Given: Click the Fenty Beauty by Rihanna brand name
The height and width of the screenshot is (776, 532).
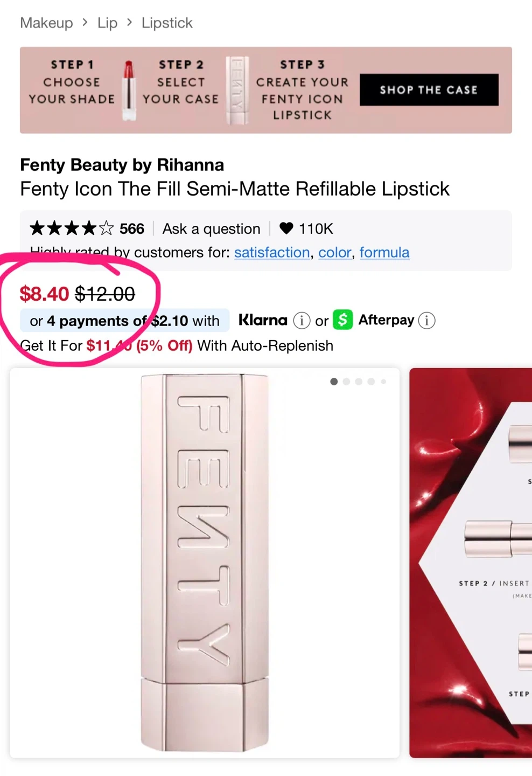Looking at the screenshot, I should pyautogui.click(x=122, y=164).
